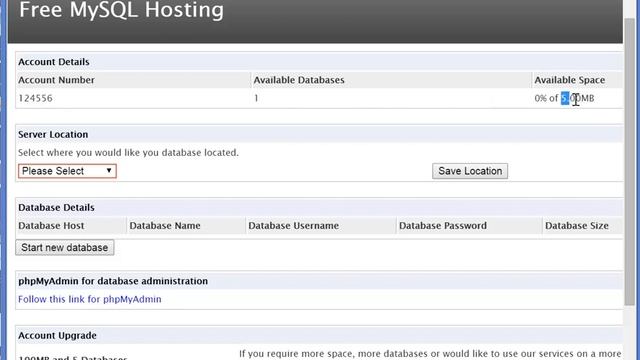640x360 pixels.
Task: Click the Save Location button
Action: [x=470, y=171]
